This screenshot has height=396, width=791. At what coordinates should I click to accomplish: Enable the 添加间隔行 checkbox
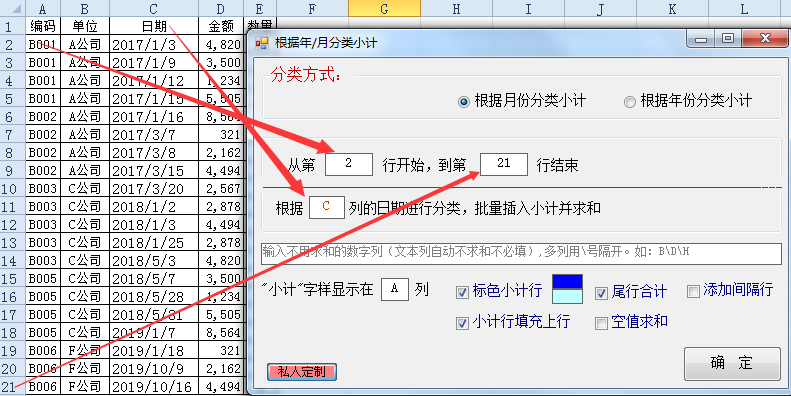[730, 291]
